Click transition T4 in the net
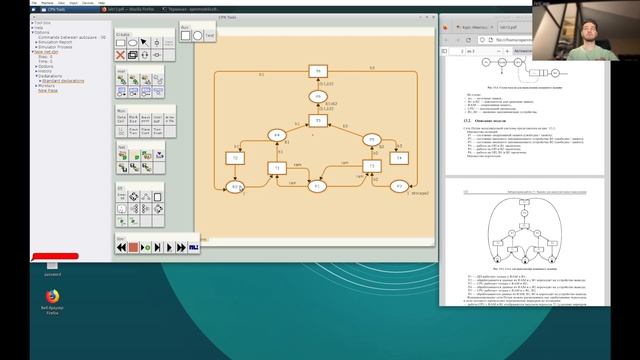Viewport: 640px width, 360px height. [x=399, y=158]
